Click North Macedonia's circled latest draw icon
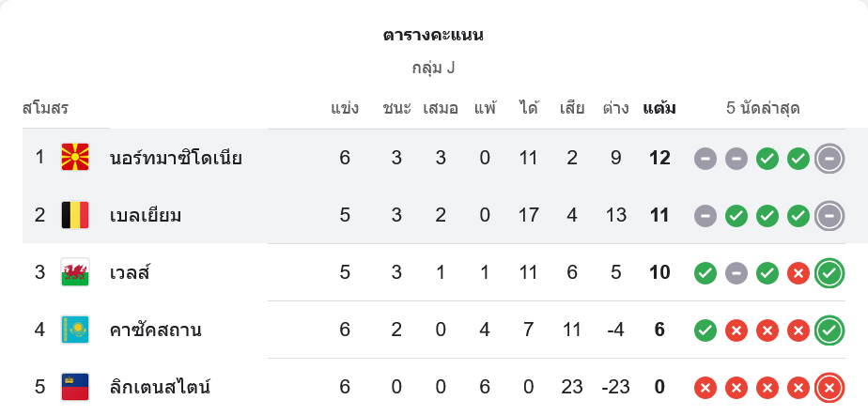 (829, 158)
